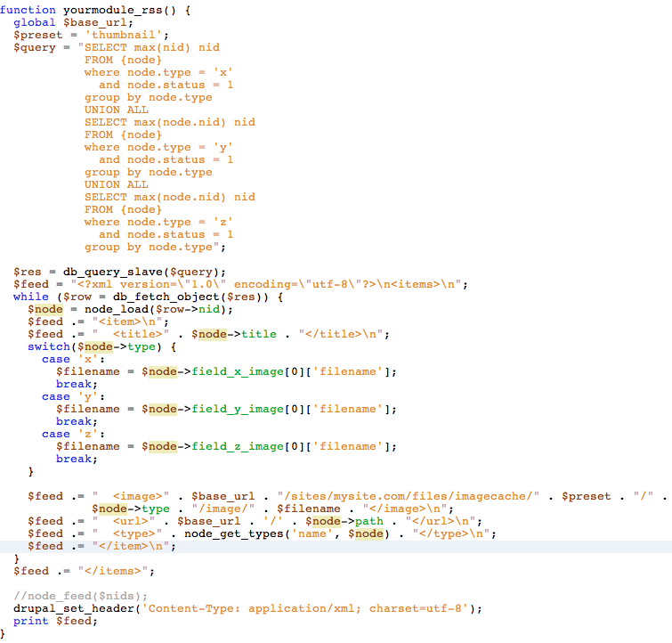This screenshot has width=672, height=643.
Task: Click the 'global' keyword
Action: [35, 22]
